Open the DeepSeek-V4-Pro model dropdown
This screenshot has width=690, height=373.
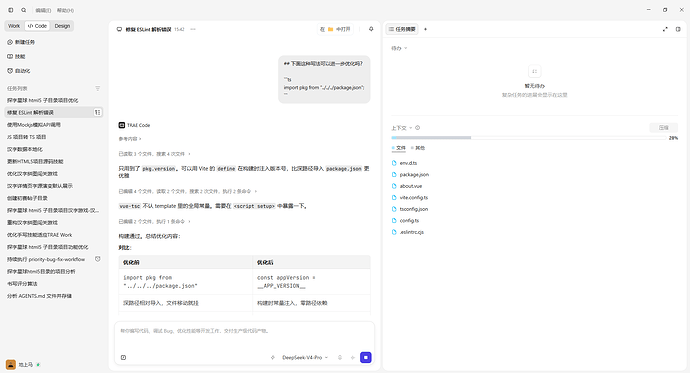point(305,358)
